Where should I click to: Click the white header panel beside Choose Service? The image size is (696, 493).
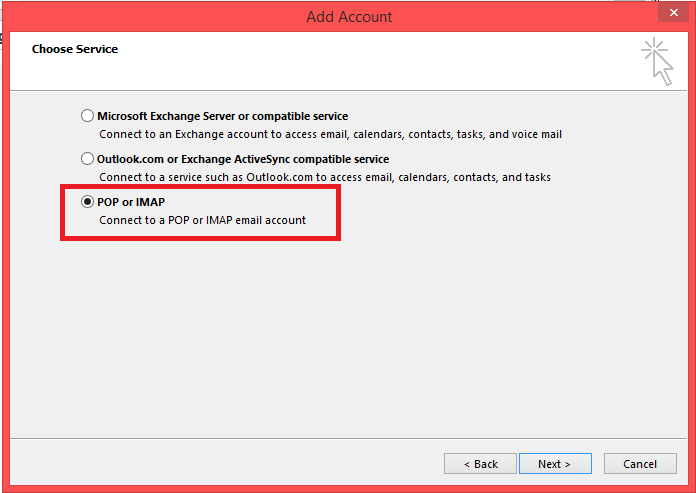pos(380,60)
